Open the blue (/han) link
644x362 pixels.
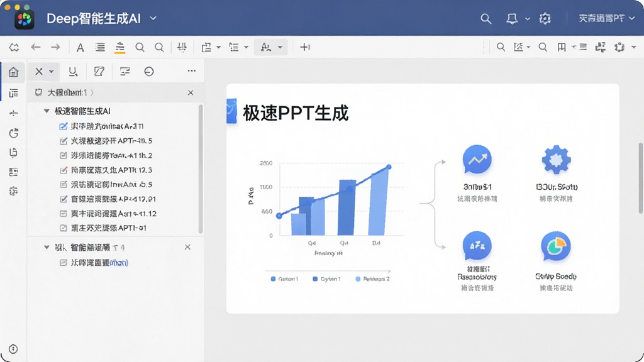[119, 263]
